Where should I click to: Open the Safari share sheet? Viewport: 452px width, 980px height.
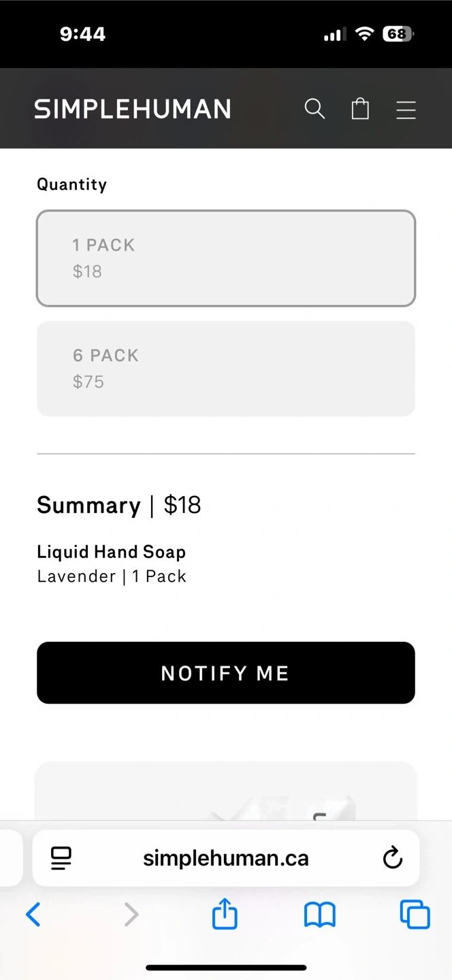click(x=225, y=914)
